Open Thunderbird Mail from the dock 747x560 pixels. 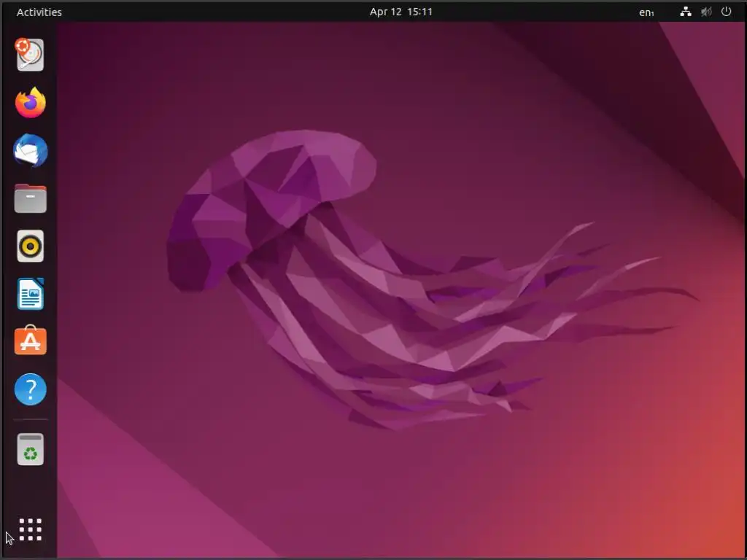click(31, 151)
